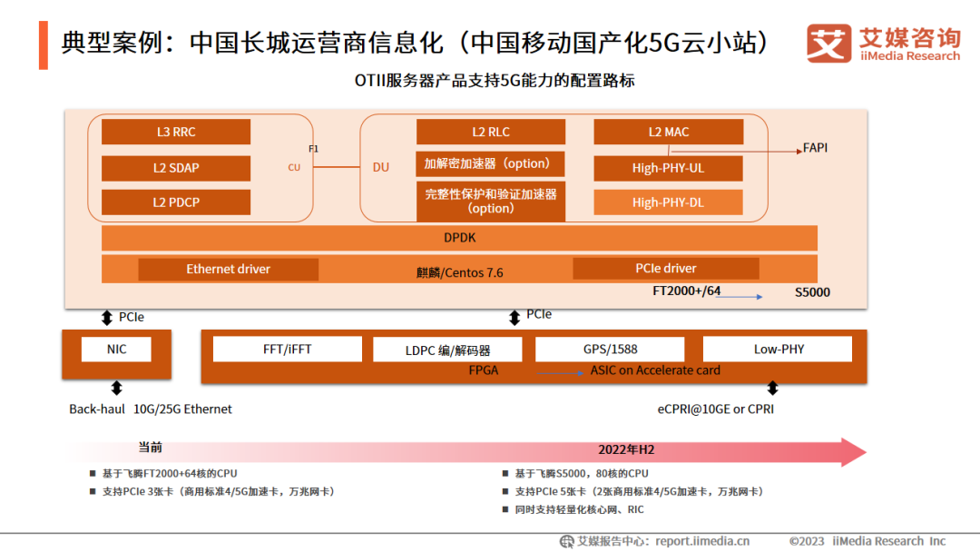Select the FT2000+/64 label

pos(686,291)
